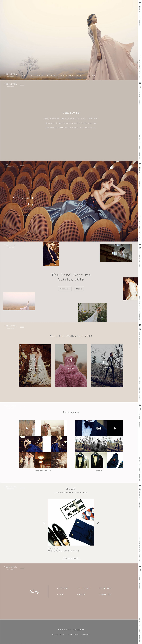Viewport: 142px width, 644px height.
Task: Click heart icon beside Instagram section
Action: (x=140, y=405)
